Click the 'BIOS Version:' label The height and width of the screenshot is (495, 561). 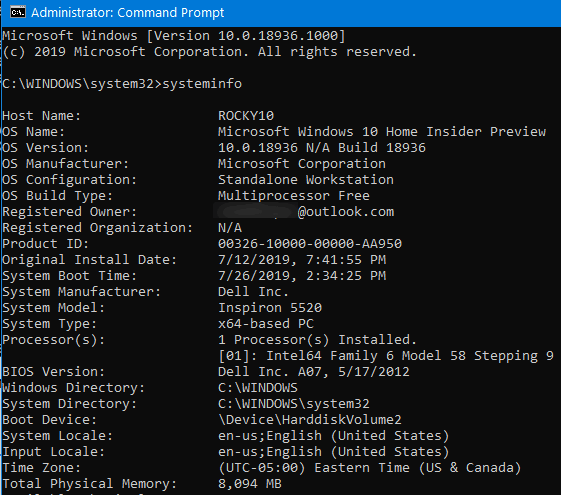pos(54,372)
